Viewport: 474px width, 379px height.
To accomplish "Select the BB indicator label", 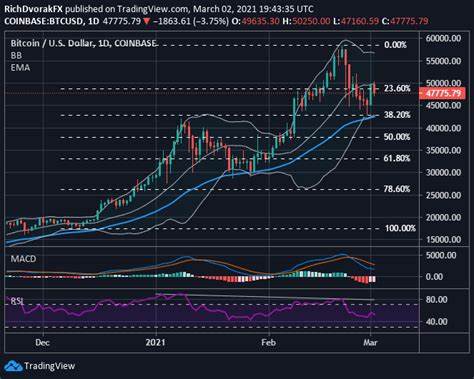I will pos(16,56).
